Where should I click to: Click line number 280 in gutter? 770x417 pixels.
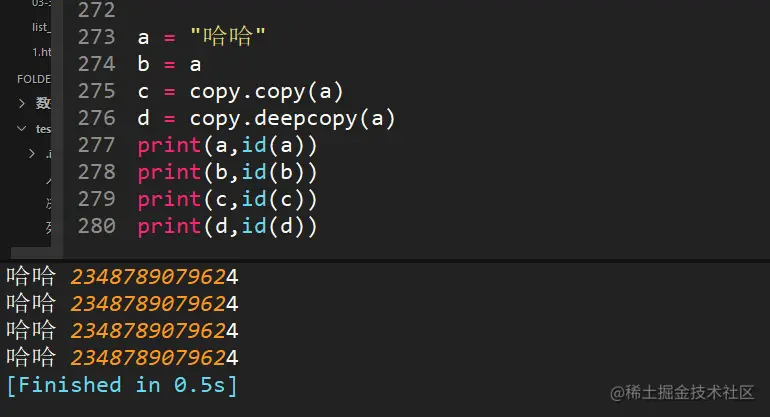tap(97, 226)
